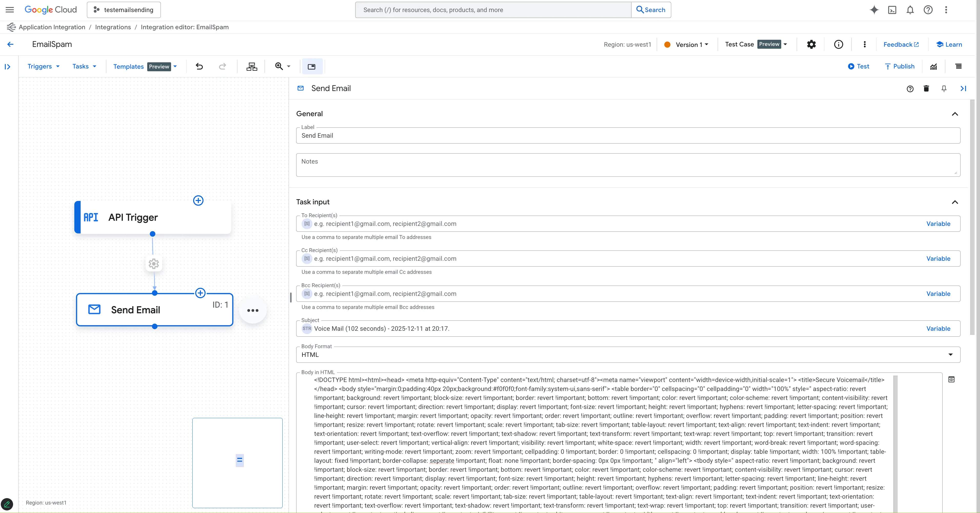Click the HTML body vertical scrollbar
This screenshot has height=513, width=980.
coord(896,441)
